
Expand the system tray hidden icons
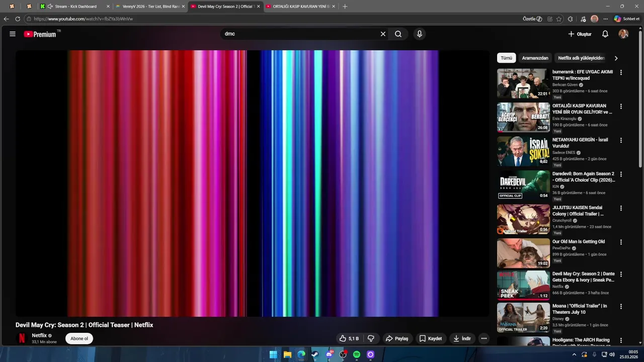point(574,354)
